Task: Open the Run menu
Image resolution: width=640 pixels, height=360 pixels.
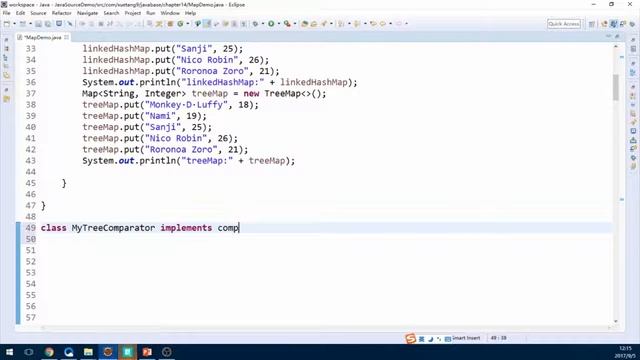Action: 151,13
